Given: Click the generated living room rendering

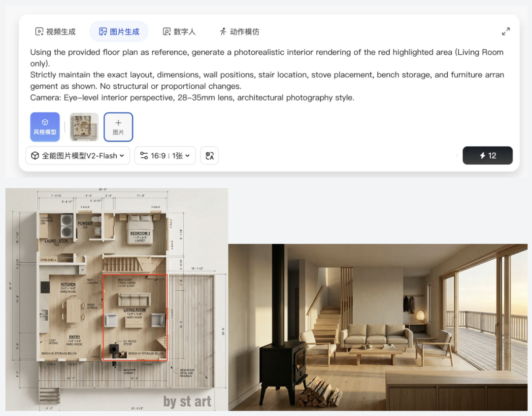Looking at the screenshot, I should [378, 327].
